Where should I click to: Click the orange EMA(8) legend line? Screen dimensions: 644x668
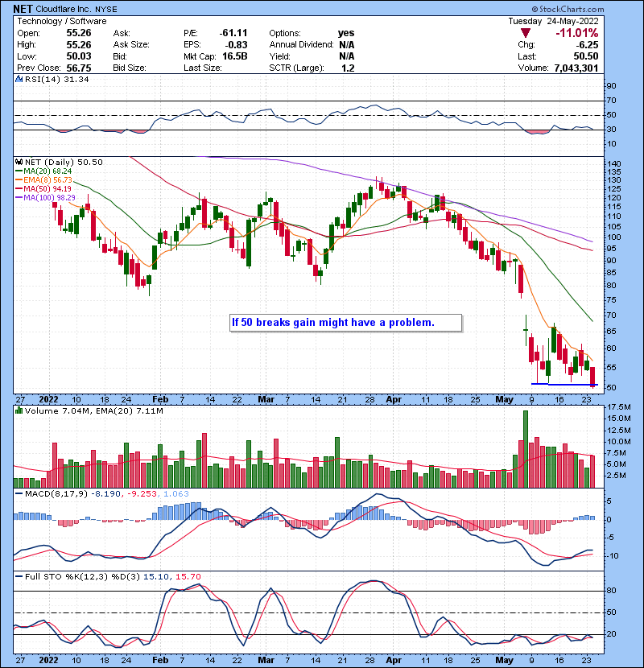[x=19, y=180]
